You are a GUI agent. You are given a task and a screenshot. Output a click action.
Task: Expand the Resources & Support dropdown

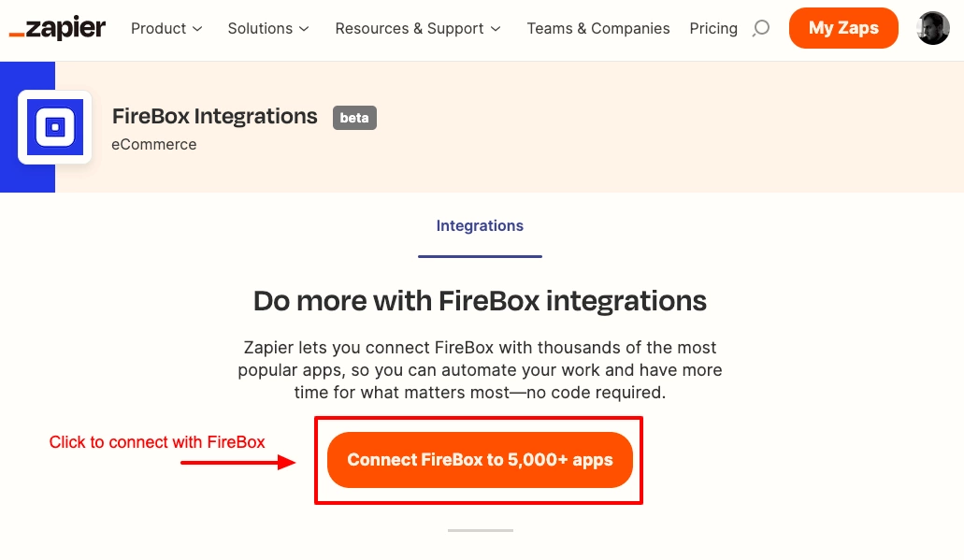(418, 28)
